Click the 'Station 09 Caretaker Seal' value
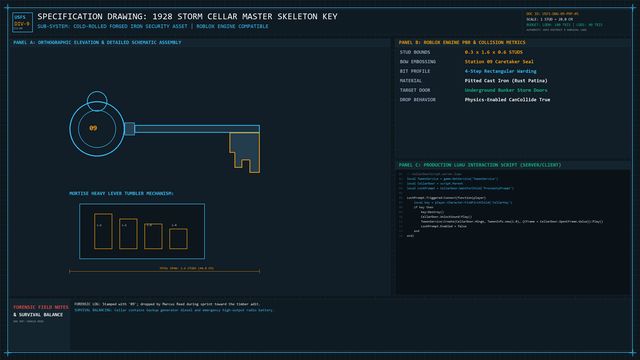Screen dimensions: 640x360 [x=499, y=62]
